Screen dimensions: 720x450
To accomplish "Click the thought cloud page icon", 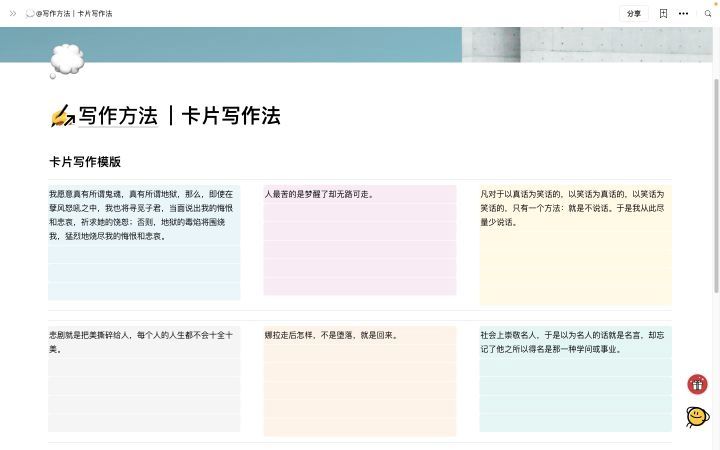I will (x=66, y=61).
